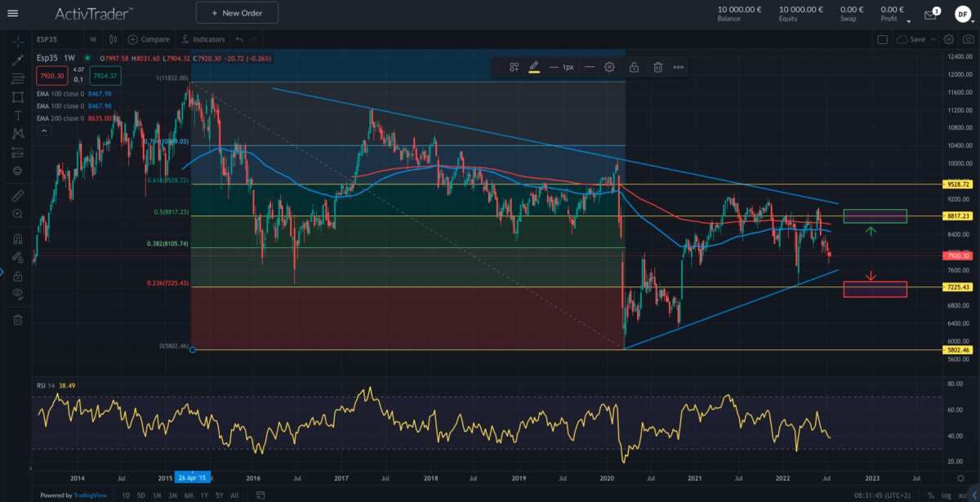
Task: Toggle lock all drawing tools
Action: [17, 276]
